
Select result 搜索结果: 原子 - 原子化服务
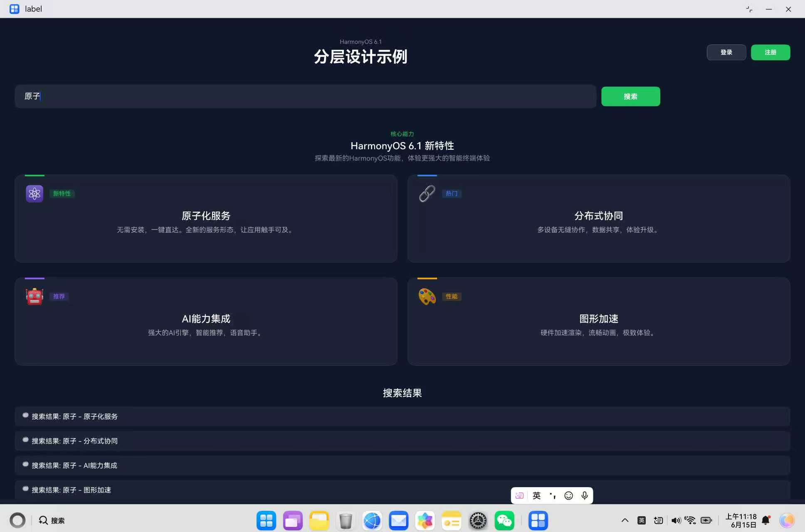[x=402, y=416]
